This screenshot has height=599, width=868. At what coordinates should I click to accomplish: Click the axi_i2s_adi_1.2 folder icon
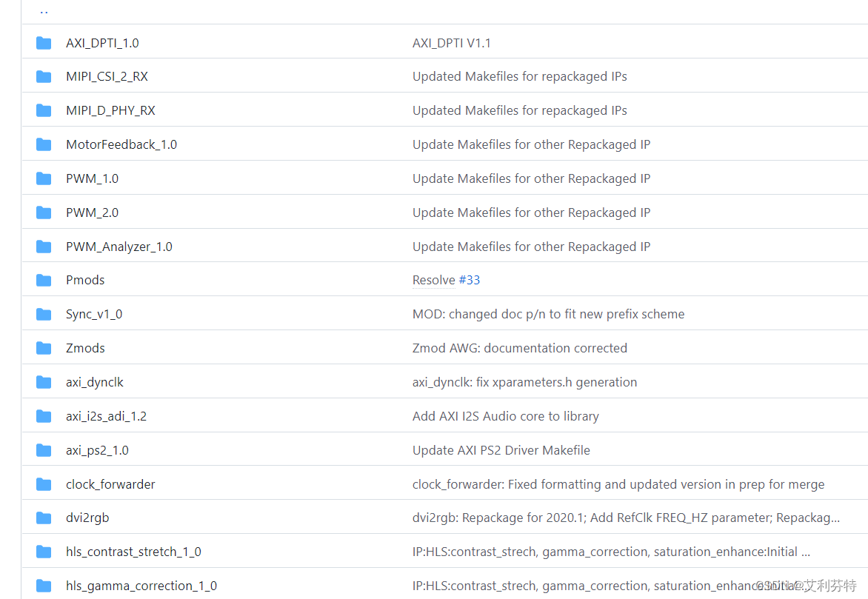click(x=44, y=416)
